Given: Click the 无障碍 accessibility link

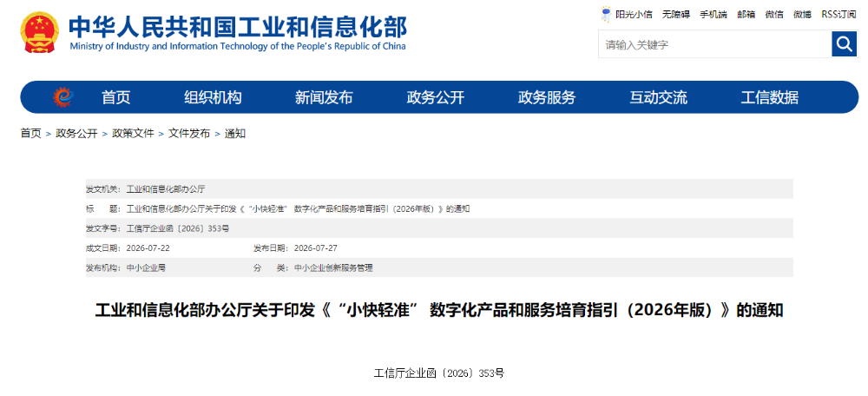Looking at the screenshot, I should point(676,15).
